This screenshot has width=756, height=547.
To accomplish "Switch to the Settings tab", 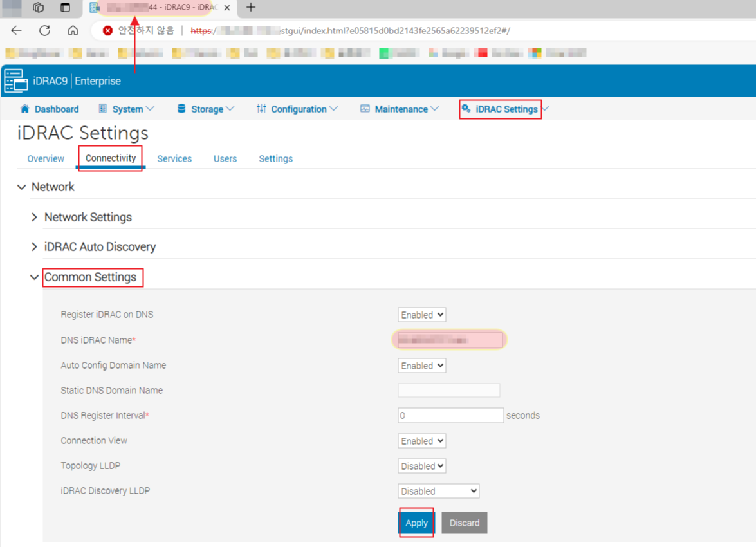I will tap(276, 159).
